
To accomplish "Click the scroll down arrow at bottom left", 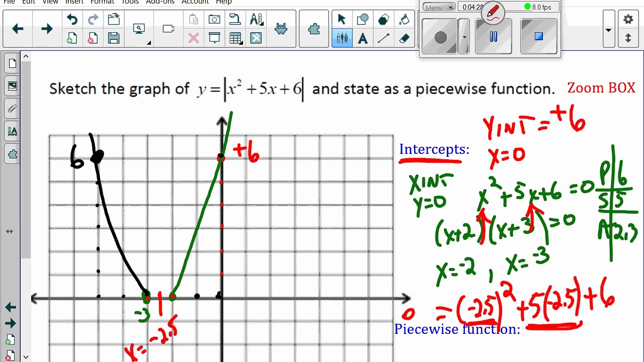I will click(26, 357).
